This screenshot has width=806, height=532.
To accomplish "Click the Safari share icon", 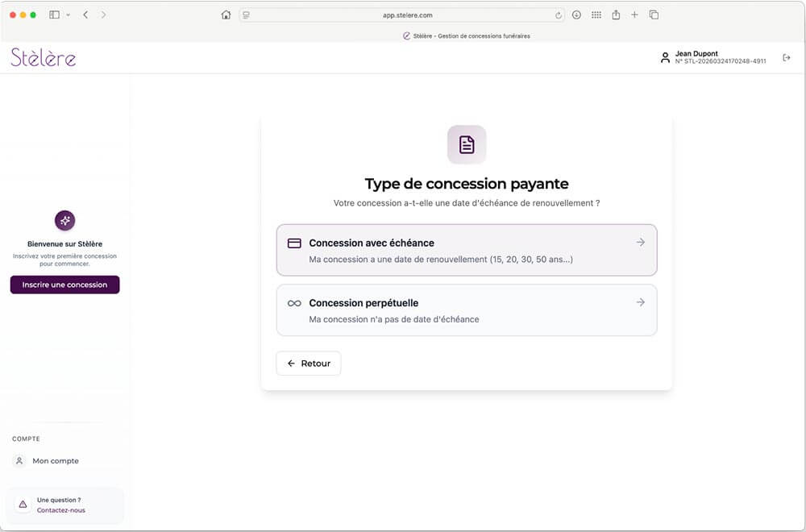I will (x=615, y=15).
